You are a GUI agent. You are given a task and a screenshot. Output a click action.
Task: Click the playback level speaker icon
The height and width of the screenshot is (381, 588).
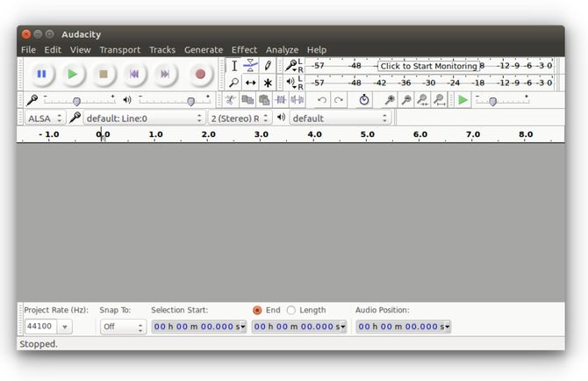(127, 100)
